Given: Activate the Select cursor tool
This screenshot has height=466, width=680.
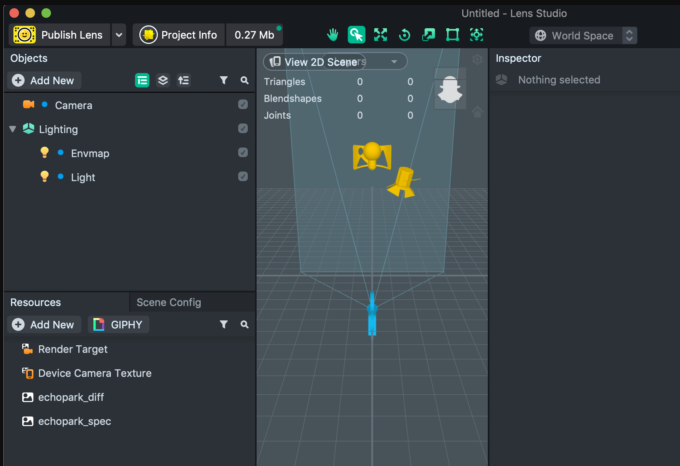Looking at the screenshot, I should coord(356,35).
